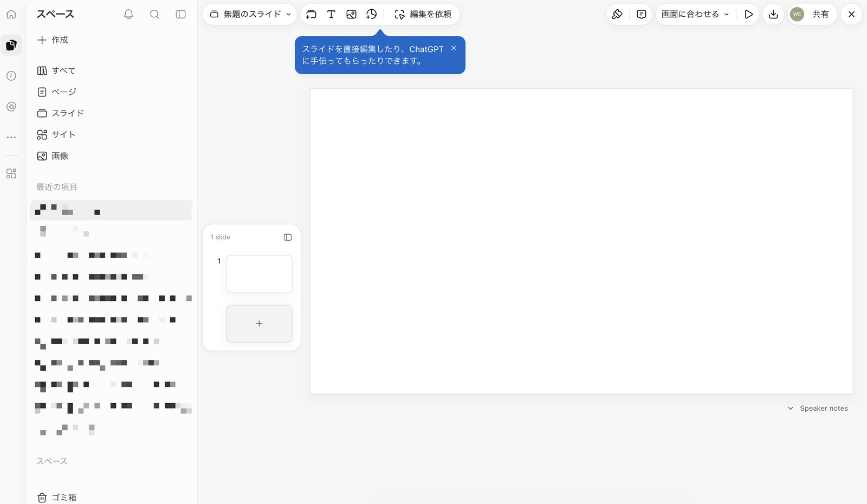Toggle the slide list panel icon
867x504 pixels.
pyautogui.click(x=288, y=237)
